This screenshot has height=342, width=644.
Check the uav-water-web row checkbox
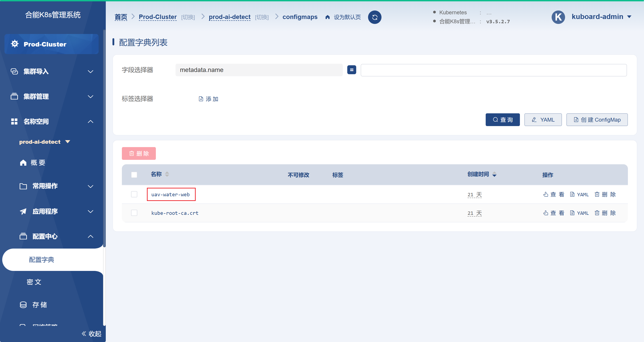tap(134, 194)
